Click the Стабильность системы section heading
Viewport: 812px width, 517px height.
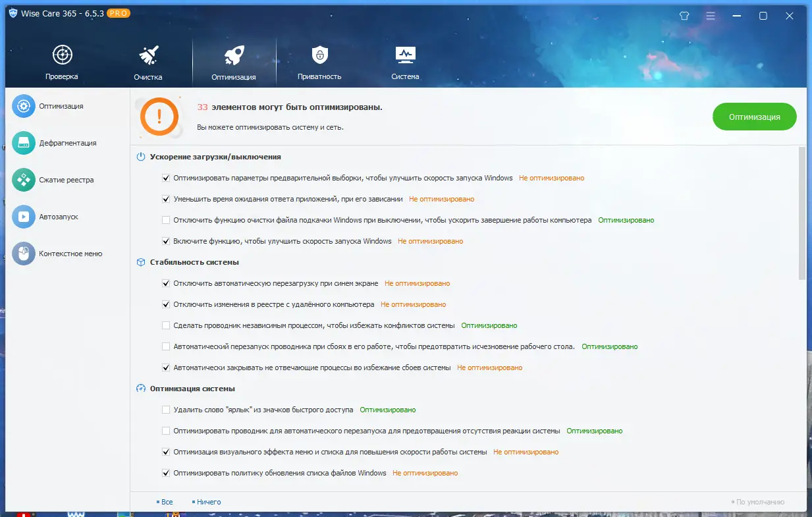pos(194,262)
